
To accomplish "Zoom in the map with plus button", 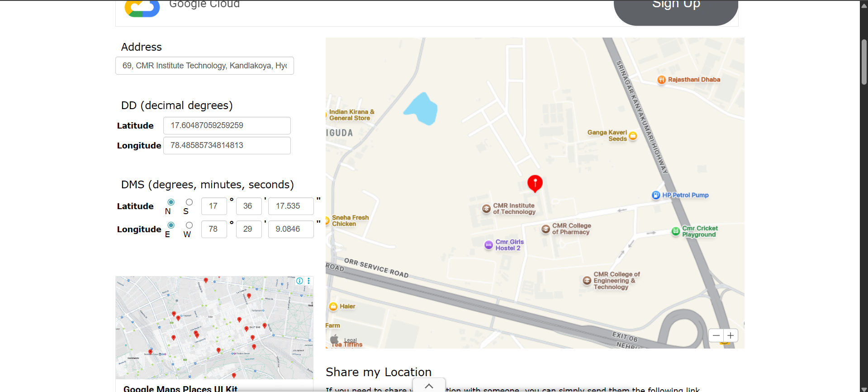I will (x=730, y=335).
